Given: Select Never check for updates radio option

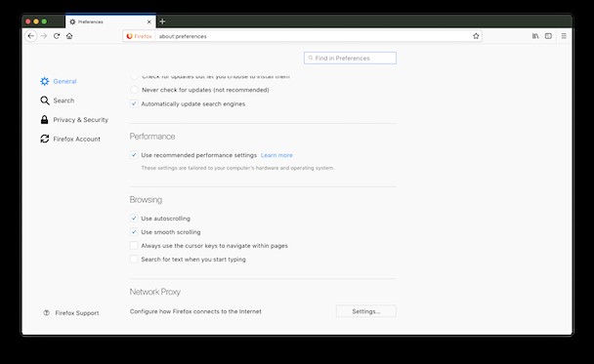Looking at the screenshot, I should pyautogui.click(x=134, y=90).
